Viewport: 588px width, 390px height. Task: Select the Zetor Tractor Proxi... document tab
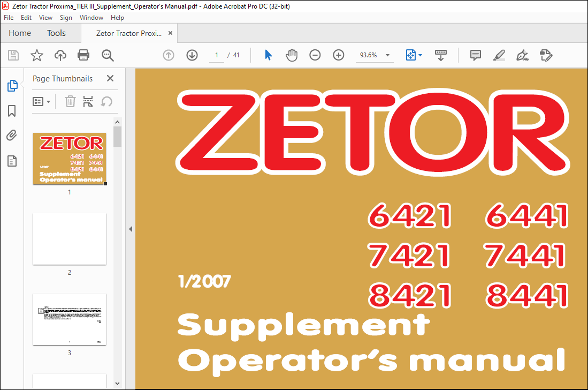point(128,33)
